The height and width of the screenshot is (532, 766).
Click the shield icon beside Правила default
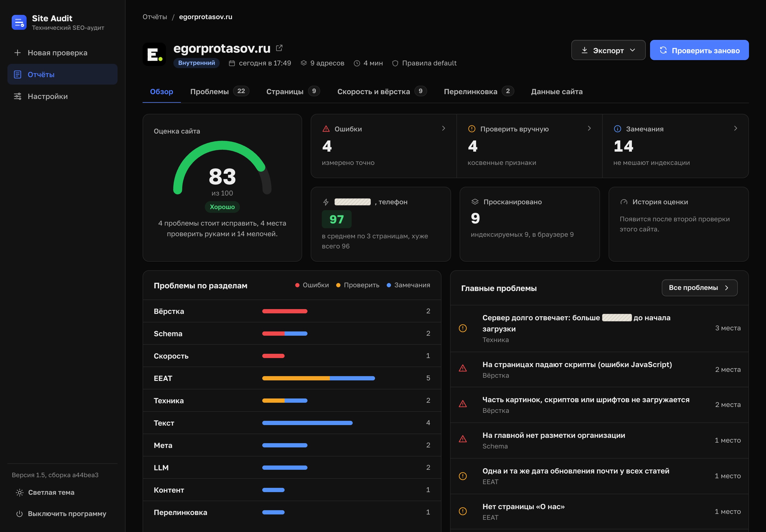tap(395, 63)
